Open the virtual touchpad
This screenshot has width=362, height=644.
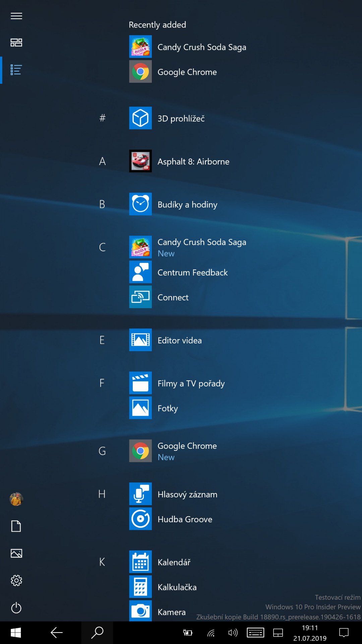(278, 633)
